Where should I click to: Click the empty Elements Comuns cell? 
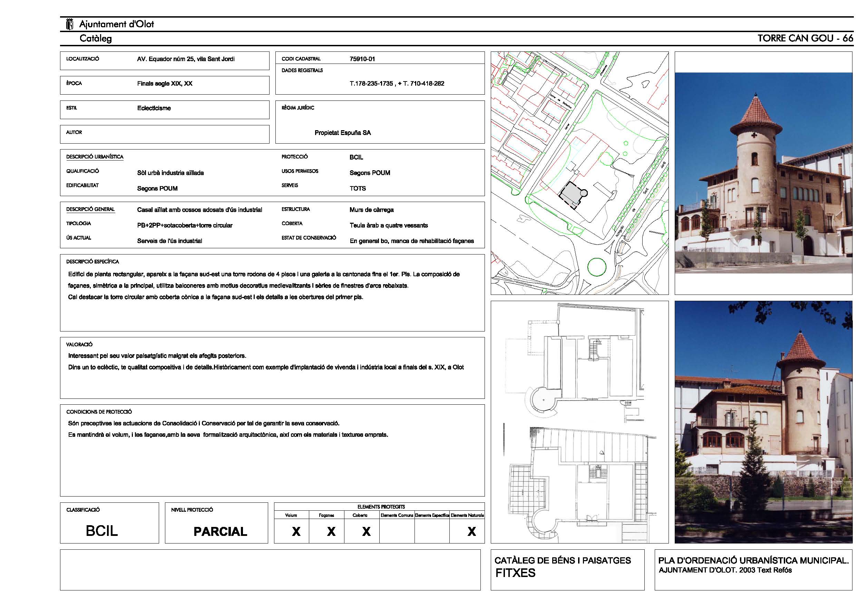[397, 531]
